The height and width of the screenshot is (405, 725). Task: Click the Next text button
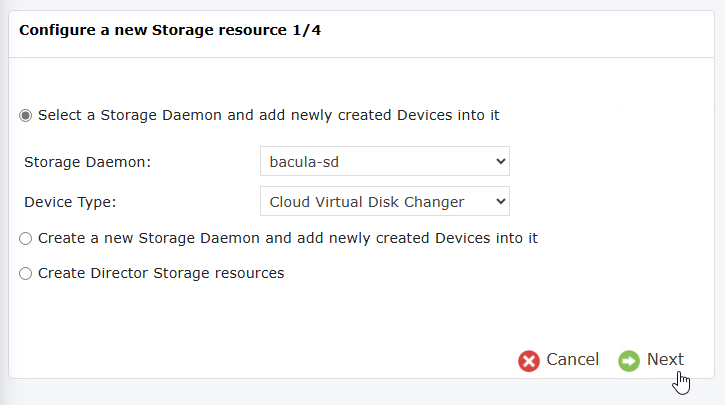click(665, 359)
